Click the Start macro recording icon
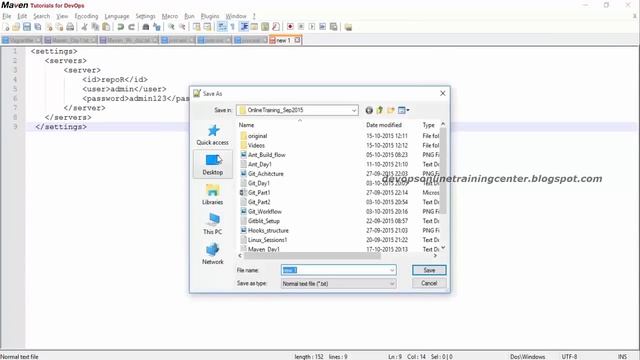Image resolution: width=640 pixels, height=360 pixels. (290, 27)
